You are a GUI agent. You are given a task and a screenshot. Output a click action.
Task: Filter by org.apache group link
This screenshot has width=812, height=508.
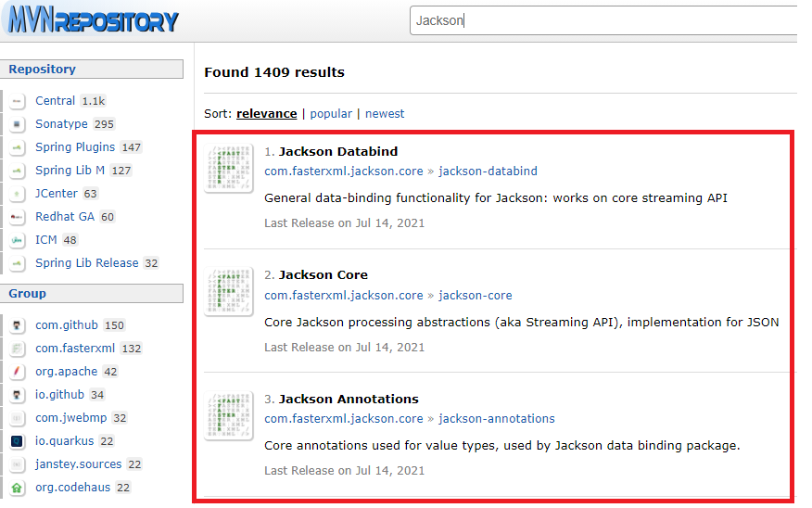coord(67,372)
